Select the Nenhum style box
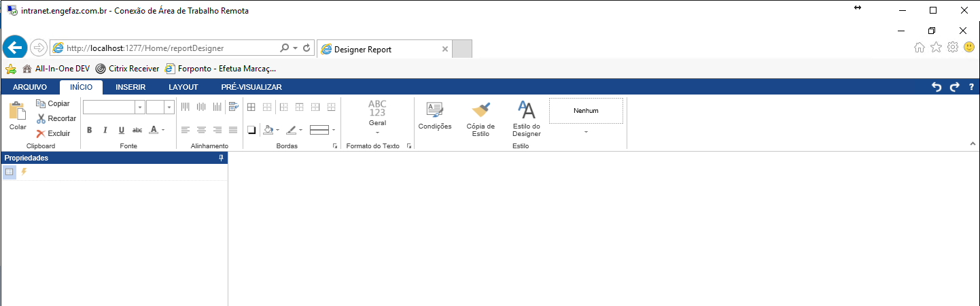 (586, 111)
